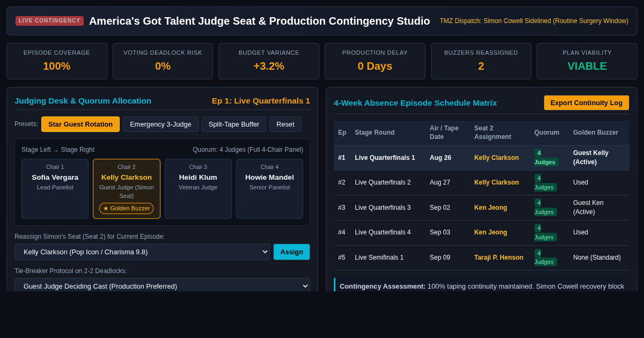Select Chair 2 Kelly Clarkson card
Image resolution: width=644 pixels, height=338 pixels.
[127, 189]
